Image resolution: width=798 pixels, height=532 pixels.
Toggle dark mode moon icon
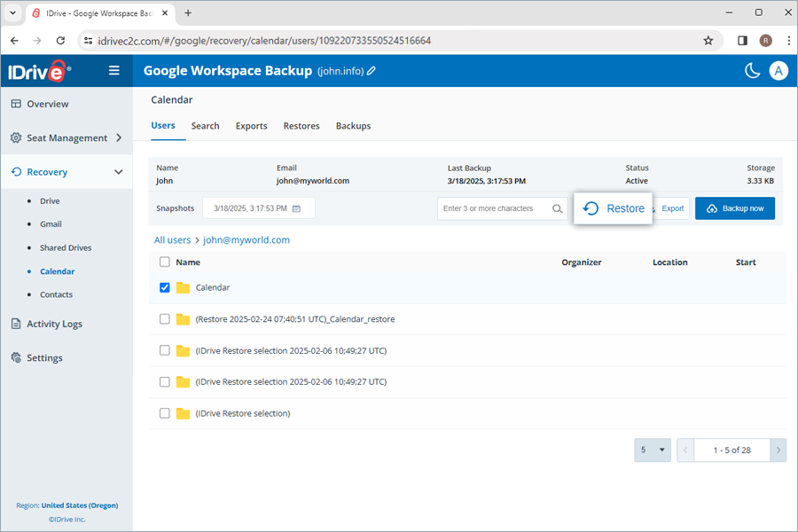pyautogui.click(x=752, y=71)
